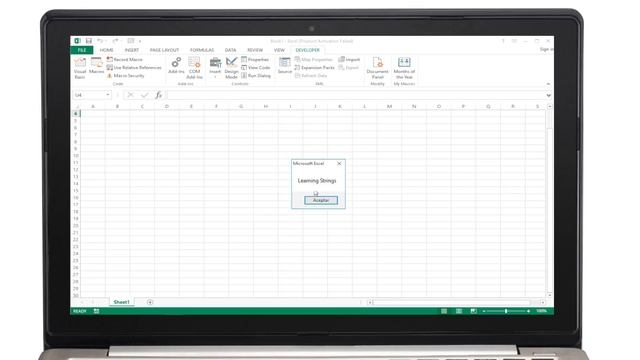Expand the formula bar
The width and height of the screenshot is (640, 360).
(x=549, y=95)
